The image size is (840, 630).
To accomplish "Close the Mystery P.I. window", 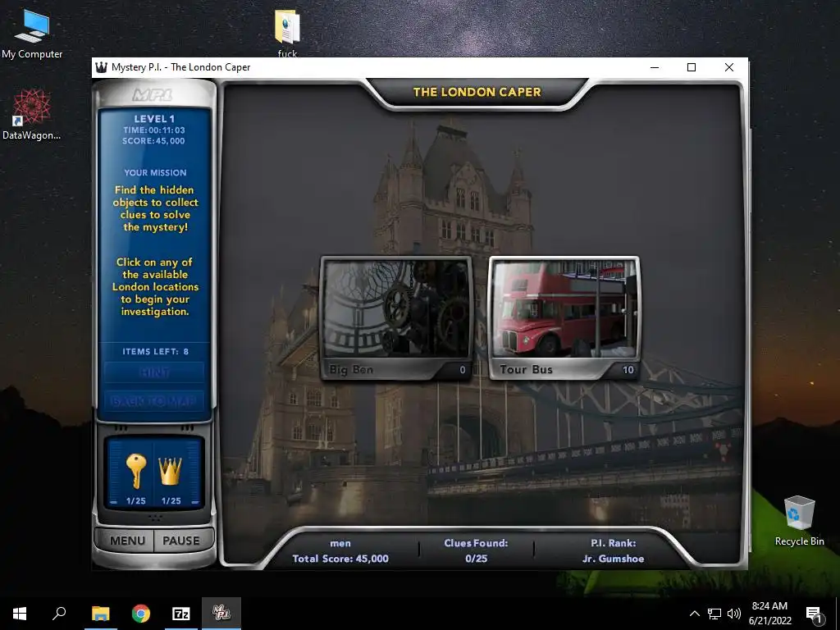I will pos(729,67).
